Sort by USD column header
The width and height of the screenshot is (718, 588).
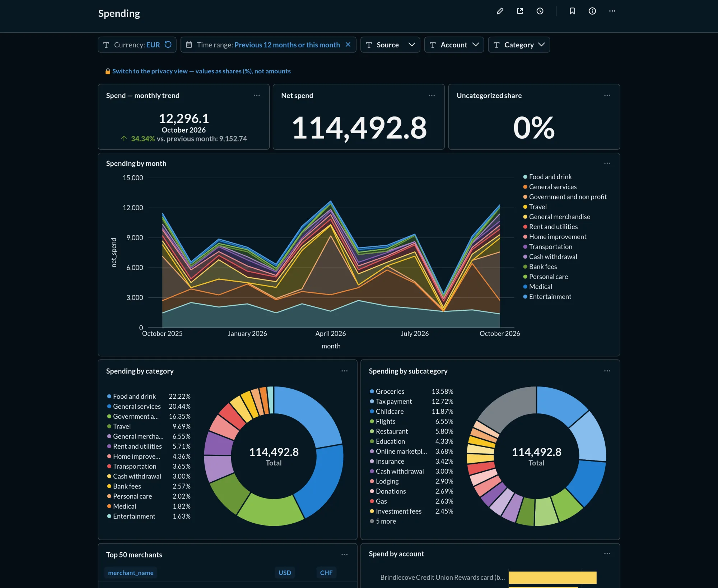(x=285, y=573)
